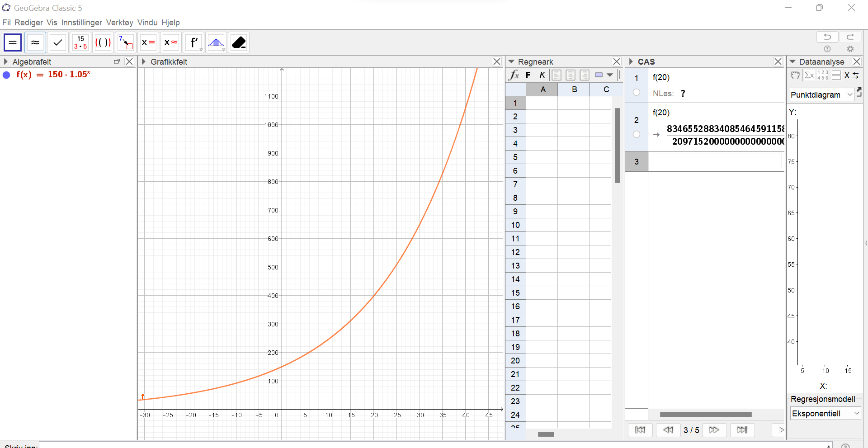Go to the last construction step
Viewport: 868px width, 448px height.
(x=742, y=430)
